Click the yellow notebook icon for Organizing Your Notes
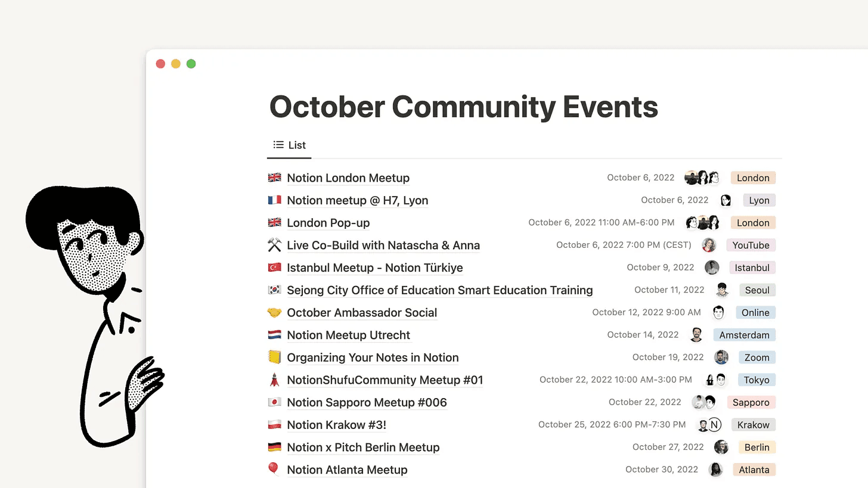The width and height of the screenshot is (868, 488). point(274,358)
